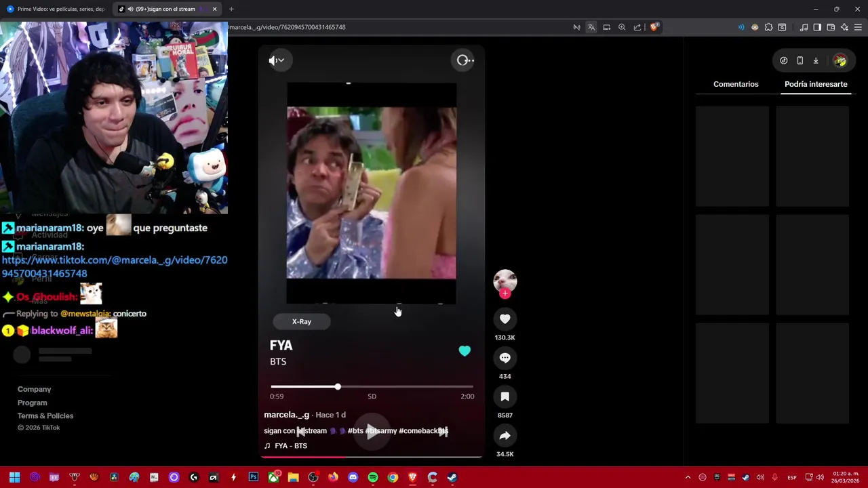Play the paused video

(x=372, y=431)
